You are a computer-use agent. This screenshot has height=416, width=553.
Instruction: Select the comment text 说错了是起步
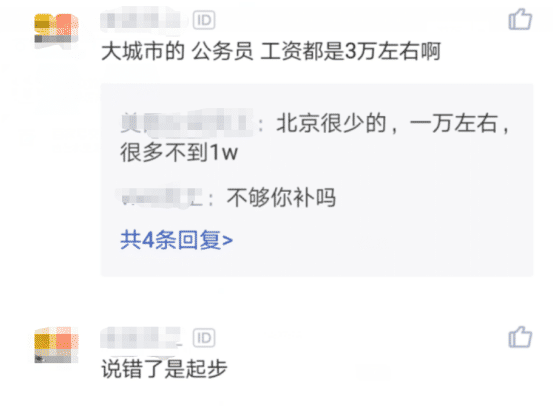164,369
